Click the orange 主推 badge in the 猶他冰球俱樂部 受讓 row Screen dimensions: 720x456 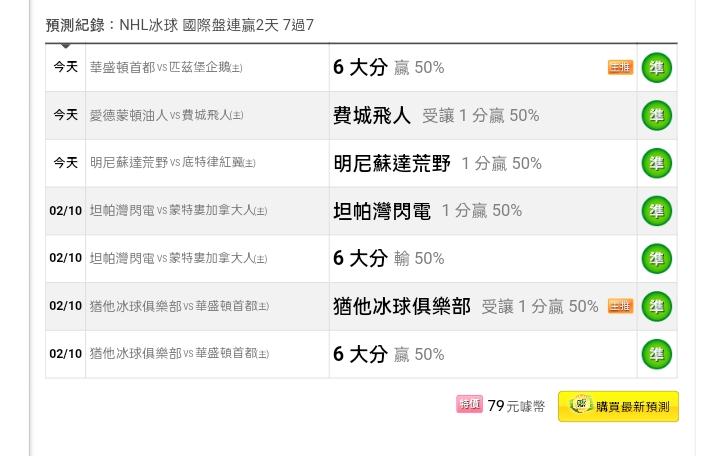tap(620, 306)
